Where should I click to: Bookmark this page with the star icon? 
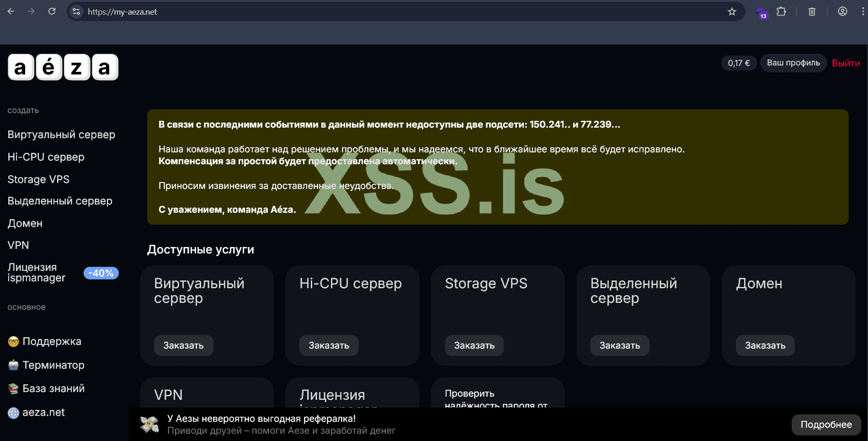click(x=732, y=12)
